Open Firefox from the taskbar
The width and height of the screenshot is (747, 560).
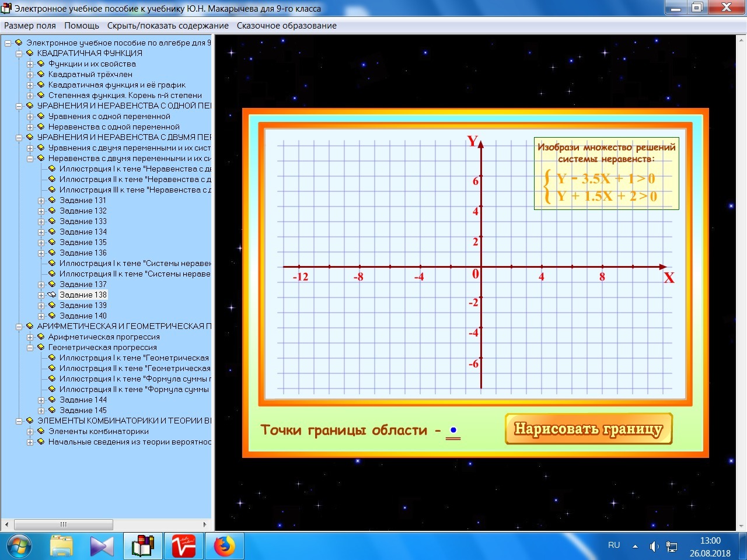(224, 546)
